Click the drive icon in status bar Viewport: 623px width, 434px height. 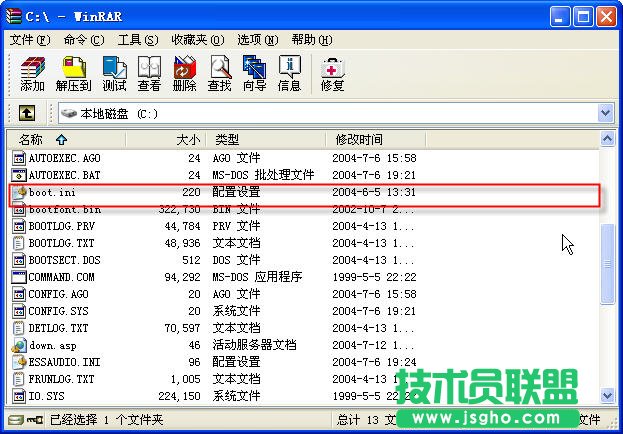point(15,420)
